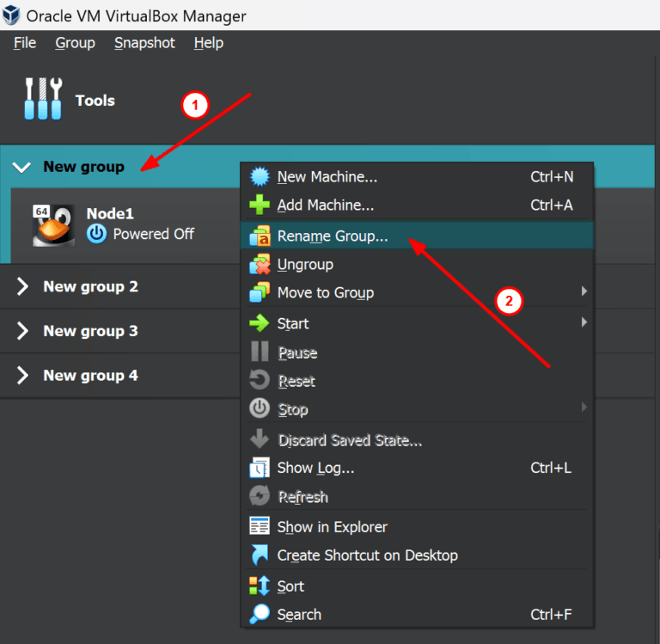
Task: Open the Start submenu arrow
Action: [x=584, y=322]
